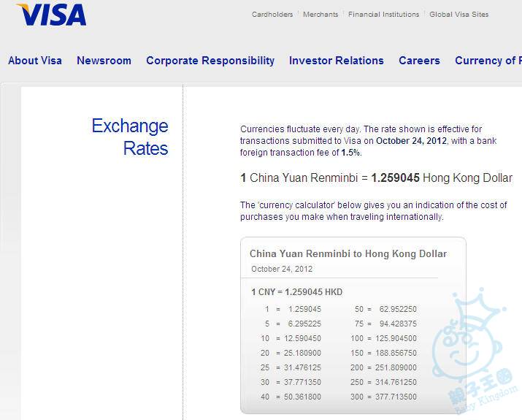Open the Merchants link
Image resolution: width=522 pixels, height=420 pixels.
point(321,15)
